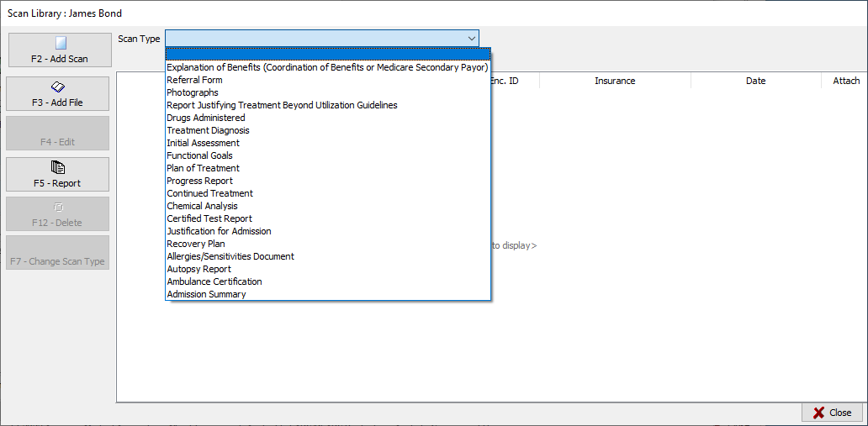Screen dimensions: 868x426
Task: Choose Chemical Analysis from the list
Action: (202, 206)
